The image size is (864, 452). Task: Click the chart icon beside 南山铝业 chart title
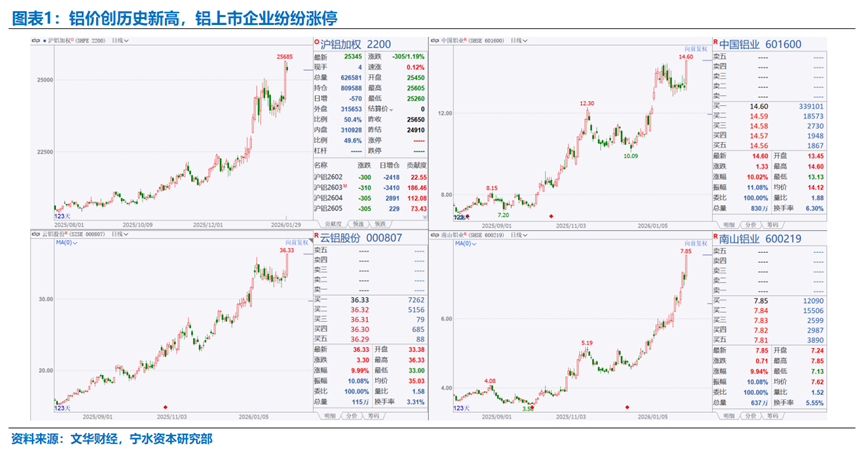(x=434, y=235)
